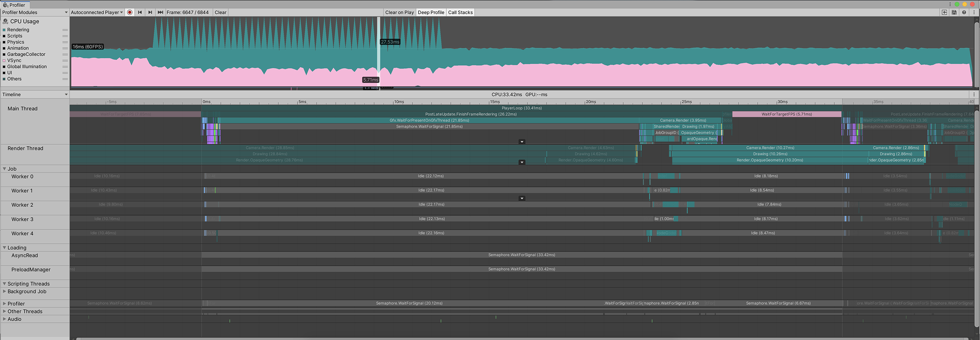Open the Profiler Modules dropdown
The image size is (980, 340).
[35, 12]
